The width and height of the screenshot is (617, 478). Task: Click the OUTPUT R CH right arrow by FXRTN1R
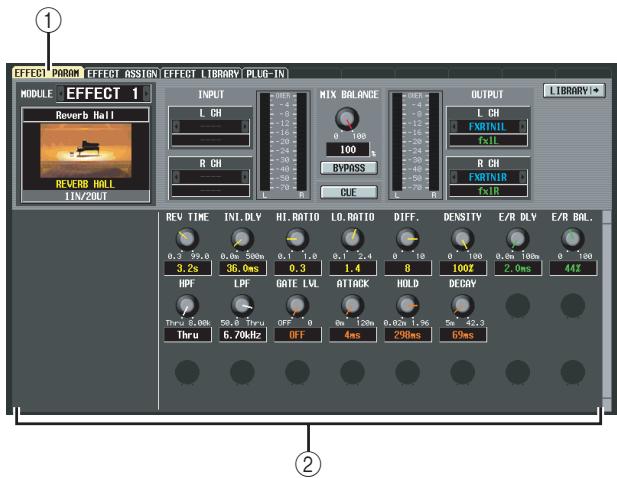point(523,177)
